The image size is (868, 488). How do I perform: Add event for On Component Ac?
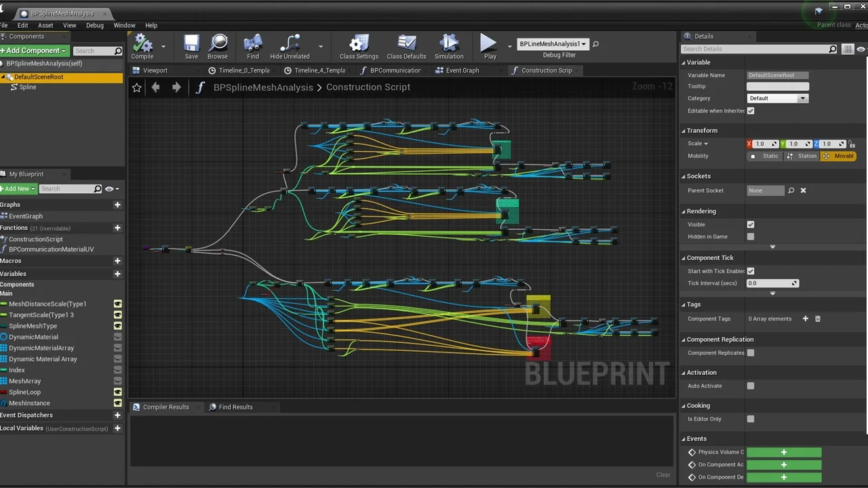pyautogui.click(x=783, y=464)
